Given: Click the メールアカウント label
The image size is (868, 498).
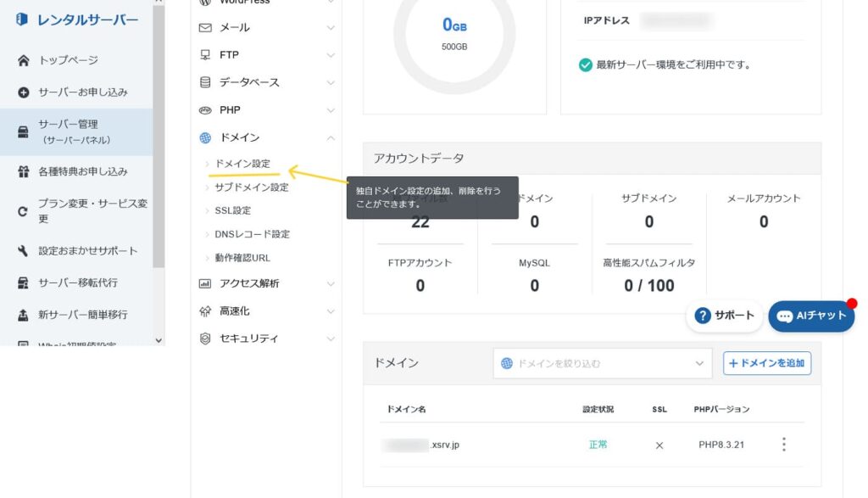Looking at the screenshot, I should click(764, 199).
